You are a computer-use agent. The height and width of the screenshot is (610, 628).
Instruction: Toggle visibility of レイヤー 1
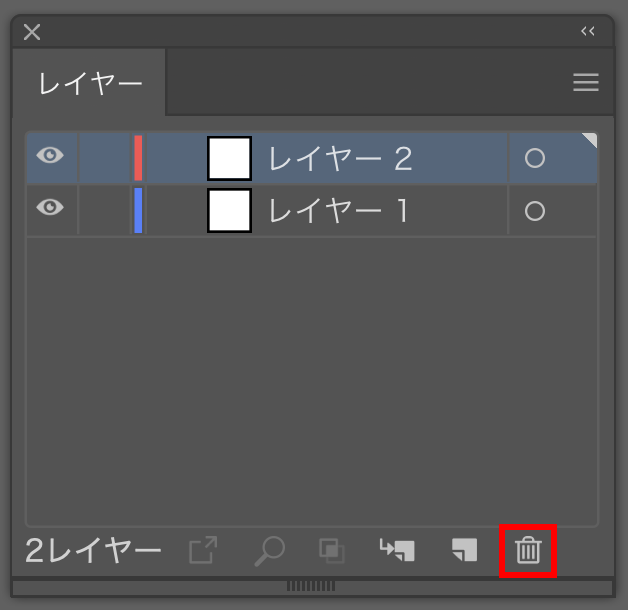[50, 207]
